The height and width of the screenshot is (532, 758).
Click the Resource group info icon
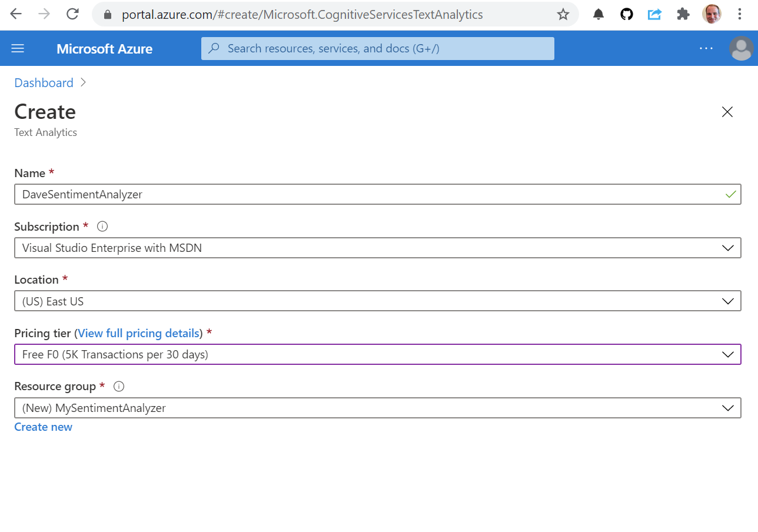(118, 386)
